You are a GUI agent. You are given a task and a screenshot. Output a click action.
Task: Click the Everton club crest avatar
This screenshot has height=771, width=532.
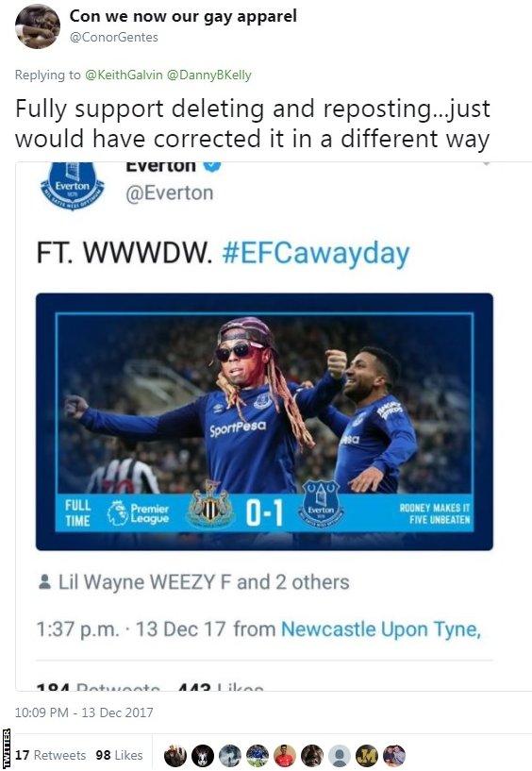point(73,185)
